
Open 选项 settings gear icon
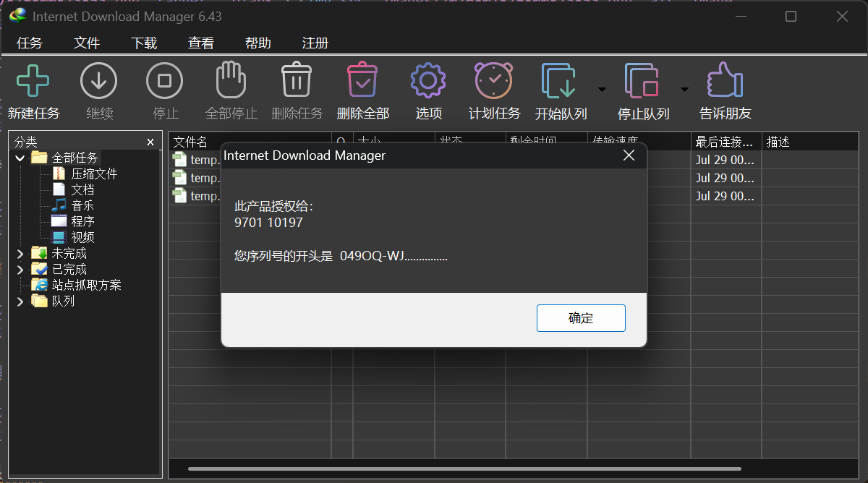pyautogui.click(x=428, y=80)
